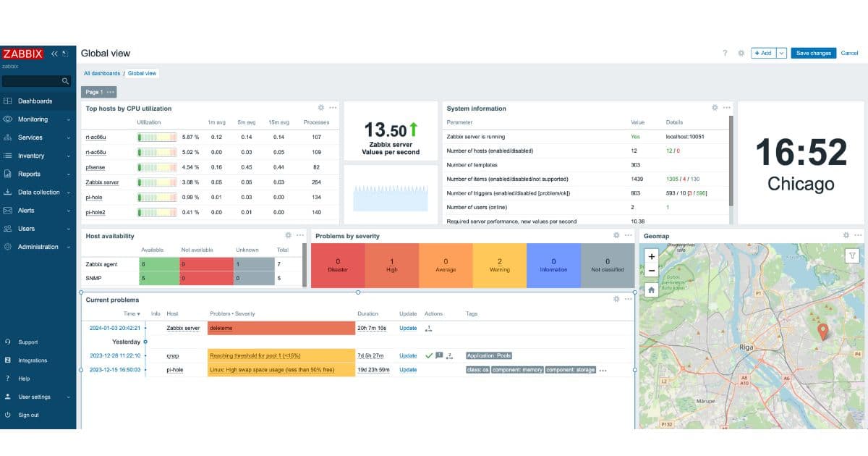868x456 pixels.
Task: Click Update link for deleteme problem
Action: [x=408, y=328]
